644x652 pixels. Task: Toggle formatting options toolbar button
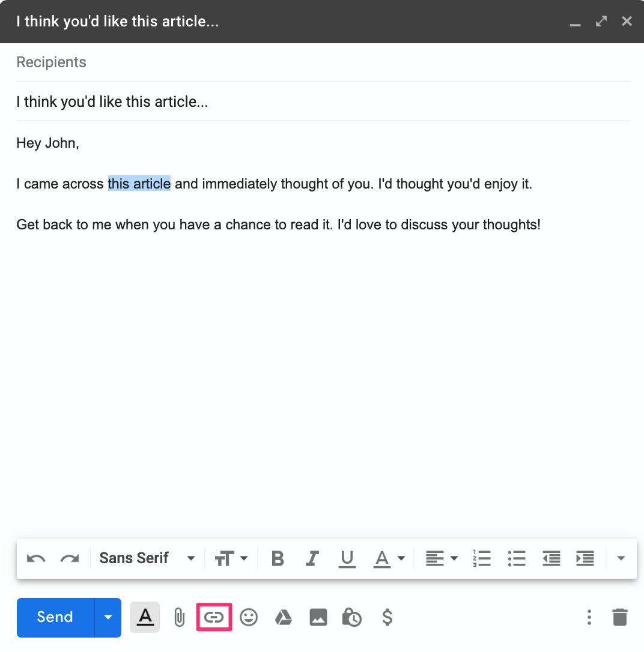[145, 617]
